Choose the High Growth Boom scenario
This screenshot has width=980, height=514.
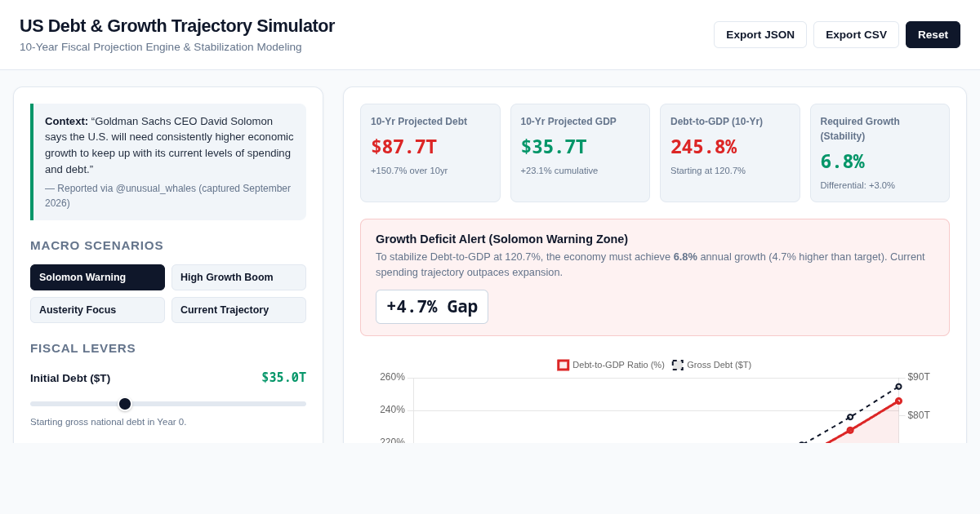coord(238,277)
